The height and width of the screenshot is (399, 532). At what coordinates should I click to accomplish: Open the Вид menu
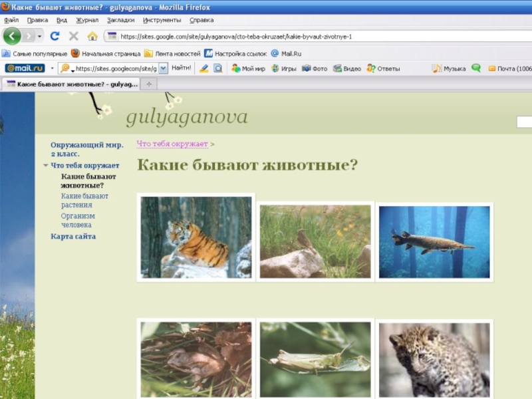click(61, 20)
